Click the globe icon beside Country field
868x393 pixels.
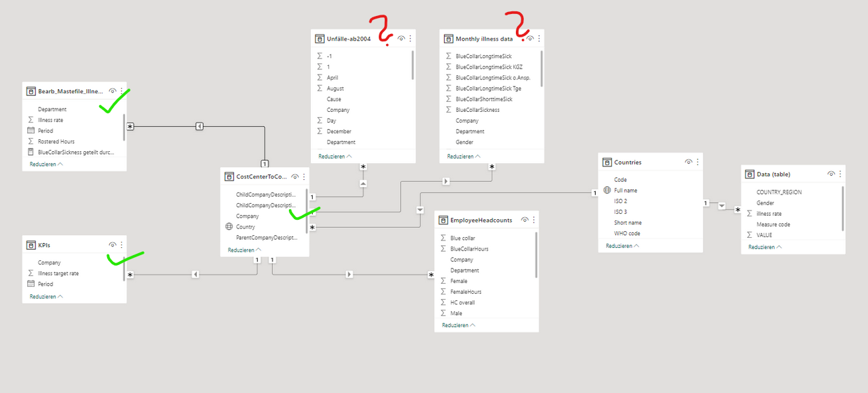pos(229,226)
